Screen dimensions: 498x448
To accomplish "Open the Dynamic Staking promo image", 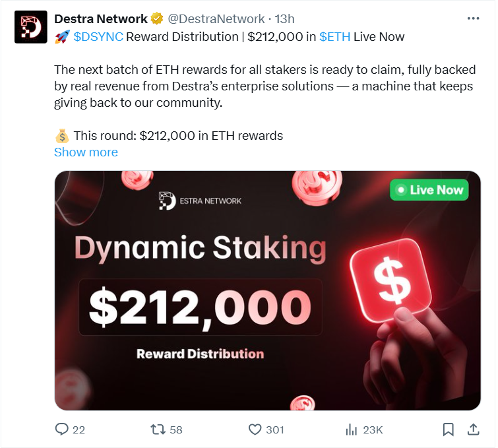I will pyautogui.click(x=267, y=290).
